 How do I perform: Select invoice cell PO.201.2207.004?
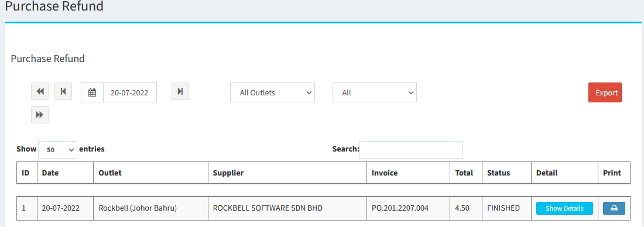tap(408, 208)
